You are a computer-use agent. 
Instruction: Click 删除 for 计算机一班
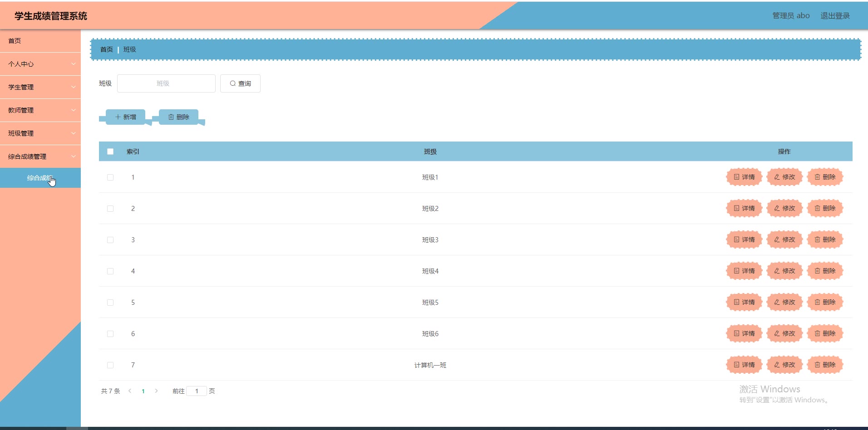(825, 365)
